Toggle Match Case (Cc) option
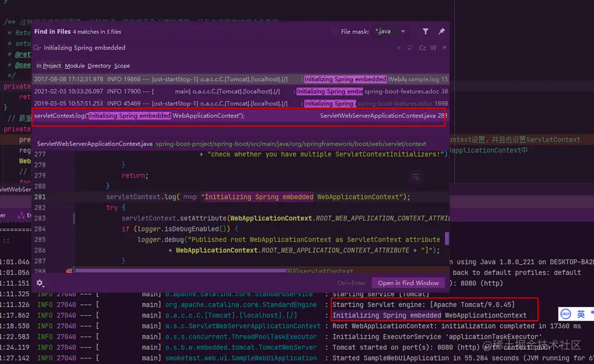Image resolution: width=594 pixels, height=364 pixels. coord(422,48)
